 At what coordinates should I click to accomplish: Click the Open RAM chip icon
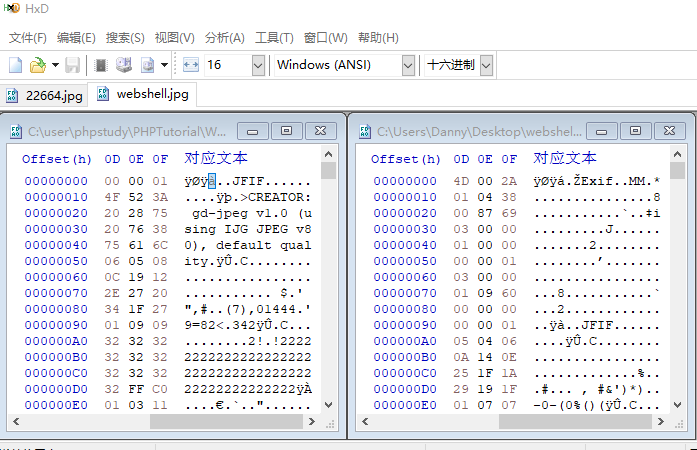pyautogui.click(x=101, y=65)
